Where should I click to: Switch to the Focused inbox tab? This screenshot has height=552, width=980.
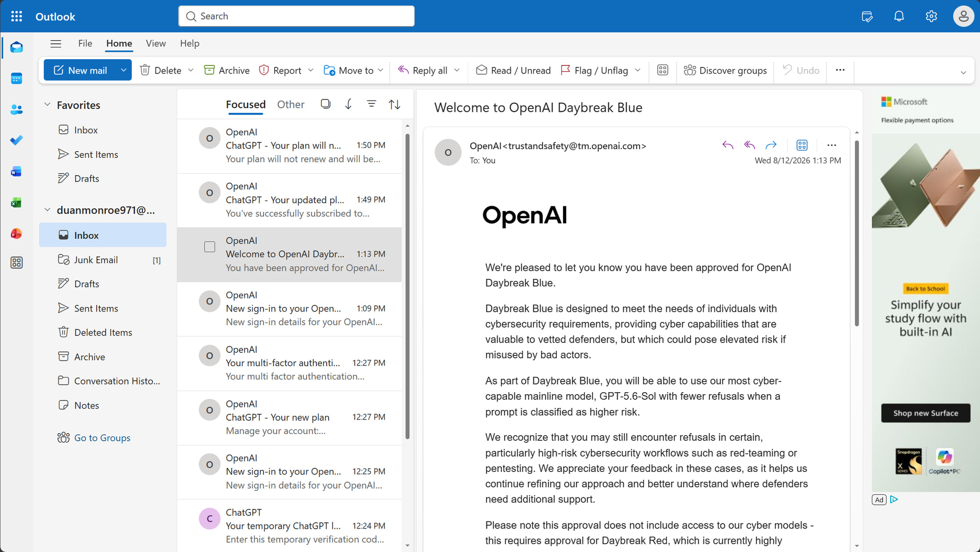pos(246,105)
